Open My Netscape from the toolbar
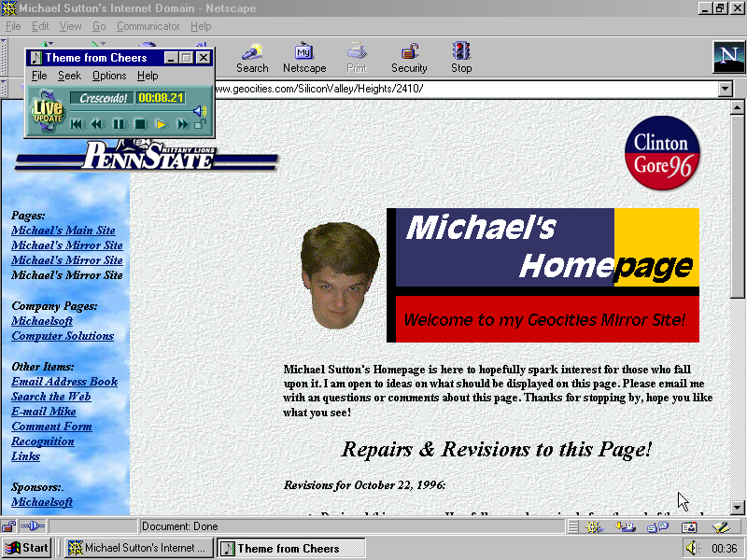 304,57
